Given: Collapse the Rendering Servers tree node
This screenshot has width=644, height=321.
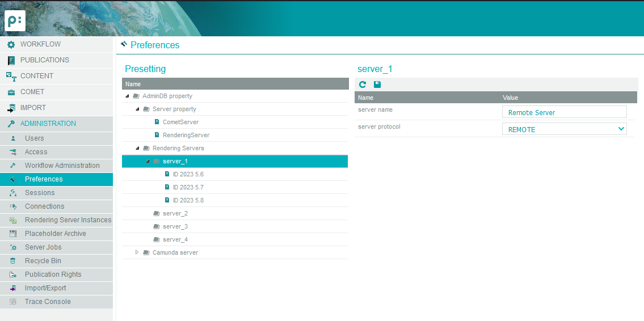Looking at the screenshot, I should [x=137, y=148].
